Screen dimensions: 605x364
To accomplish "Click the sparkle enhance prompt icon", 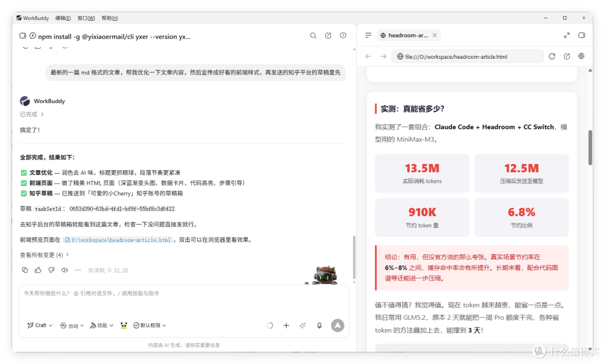I will coord(303,325).
